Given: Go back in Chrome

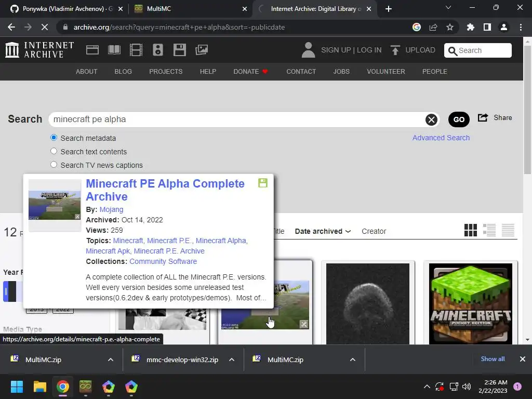Looking at the screenshot, I should point(11,27).
